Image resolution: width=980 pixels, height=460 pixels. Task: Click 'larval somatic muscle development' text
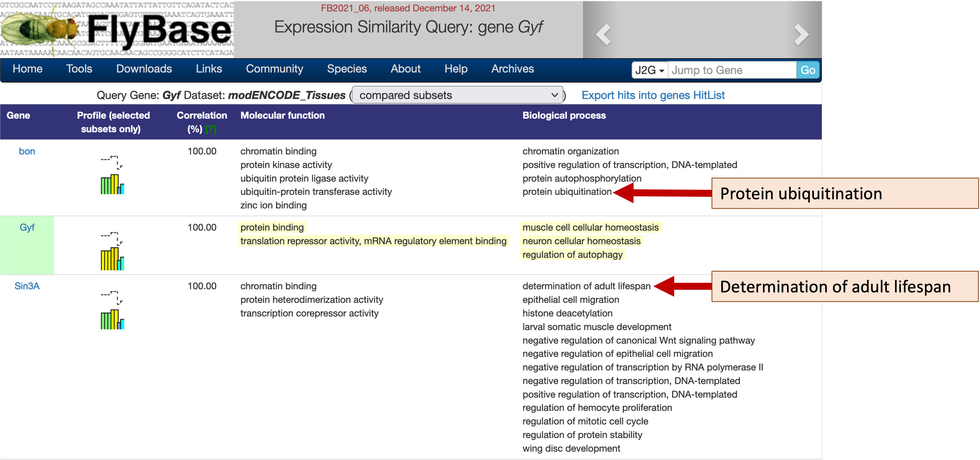[596, 327]
